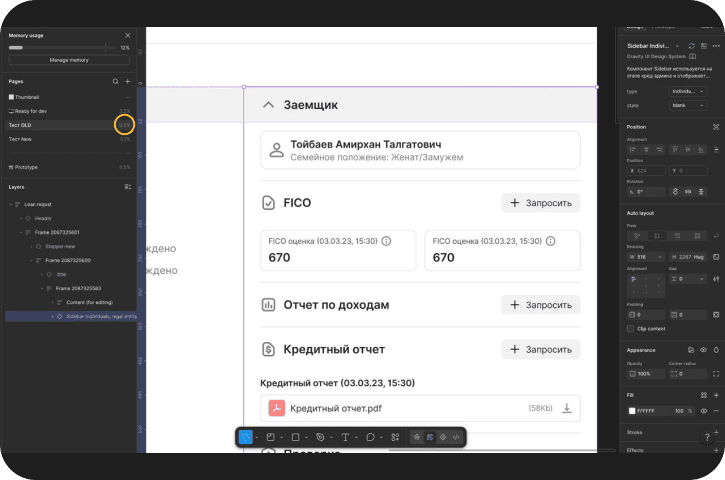Toggle individual corner radius icon
Screen dimensions: 725x480
click(x=716, y=374)
